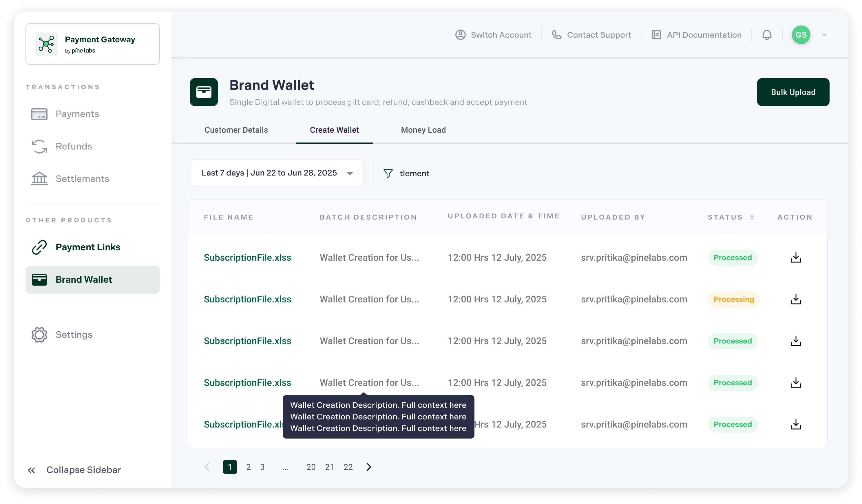Select Brand Wallet in the sidebar
The image size is (862, 504).
click(x=92, y=280)
